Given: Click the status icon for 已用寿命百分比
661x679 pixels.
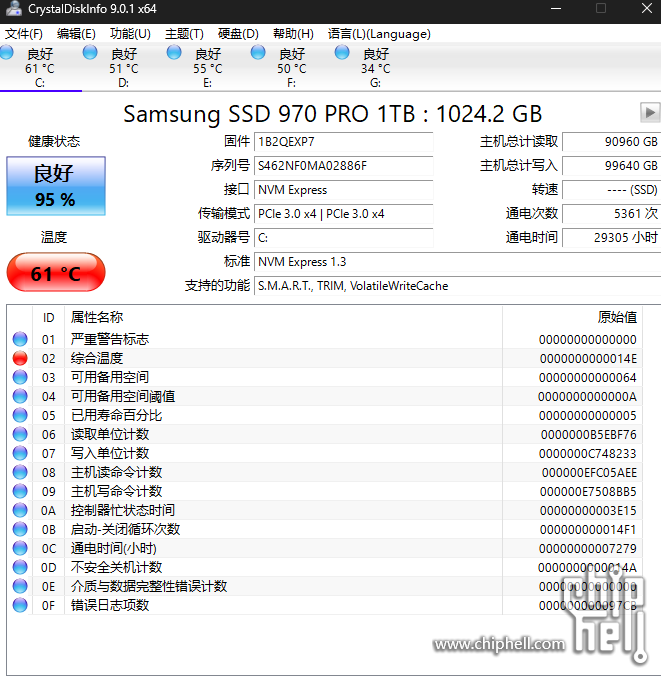Looking at the screenshot, I should click(x=20, y=415).
